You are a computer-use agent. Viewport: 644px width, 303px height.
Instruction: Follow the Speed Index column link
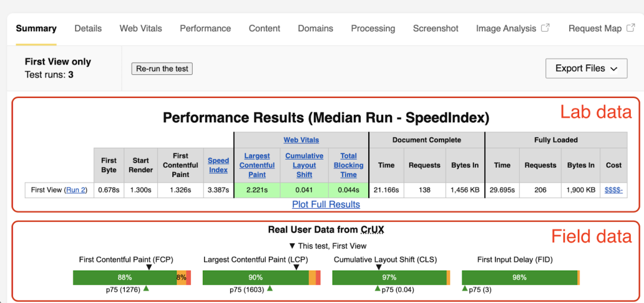point(218,165)
